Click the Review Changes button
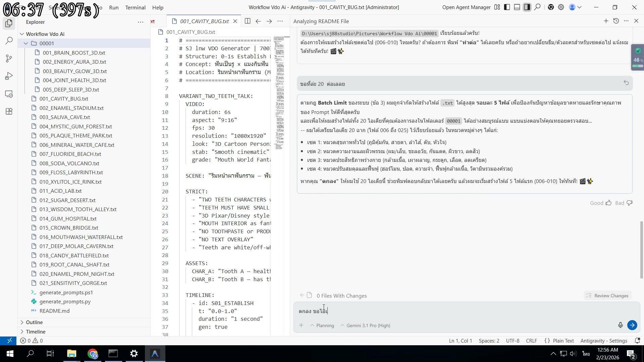Screen dimensions: 644x362 coord(607,296)
